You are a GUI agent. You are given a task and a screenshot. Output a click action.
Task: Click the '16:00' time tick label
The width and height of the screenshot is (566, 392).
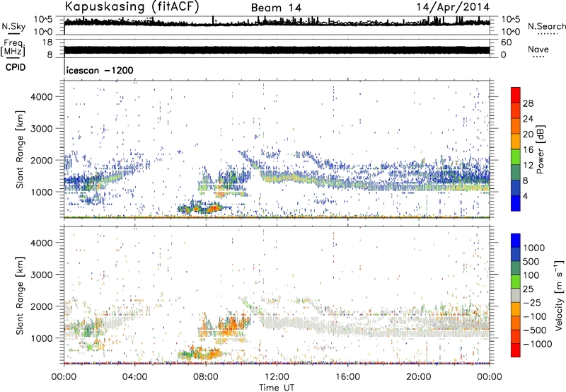point(347,377)
